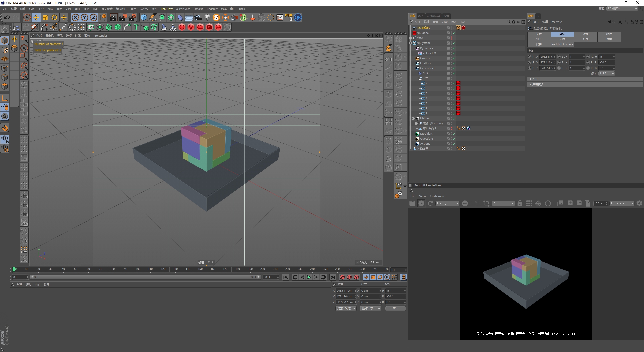Click the PSR reset icon
644x352 pixels.
point(289,17)
